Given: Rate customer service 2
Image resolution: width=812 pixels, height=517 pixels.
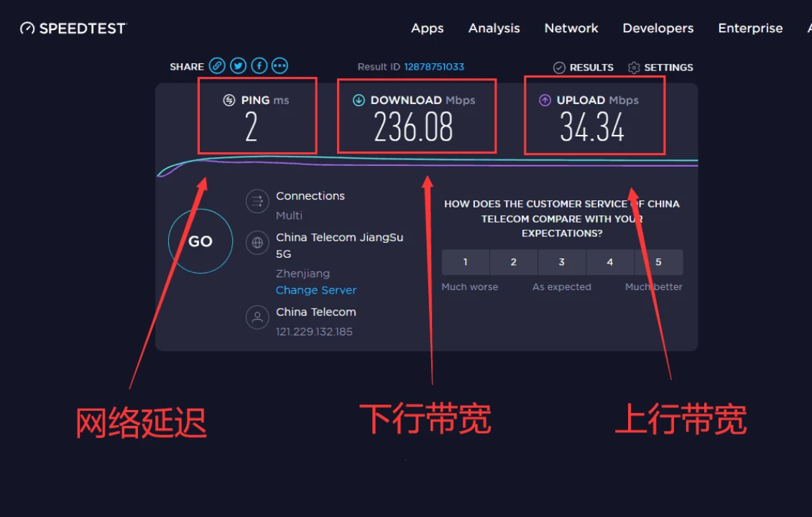Looking at the screenshot, I should click(x=513, y=262).
